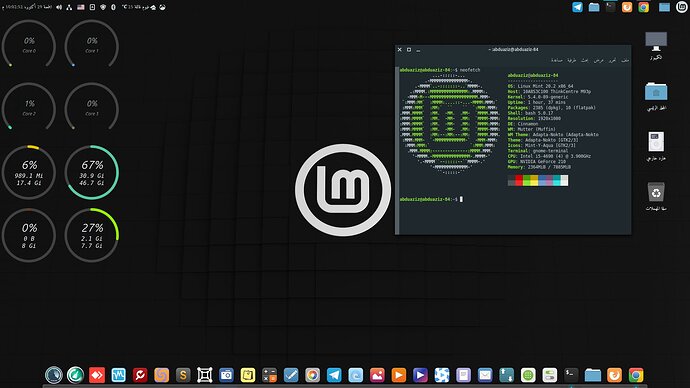Open the terminal's View menu, third from right
This screenshot has height=388, width=690.
pyautogui.click(x=598, y=60)
